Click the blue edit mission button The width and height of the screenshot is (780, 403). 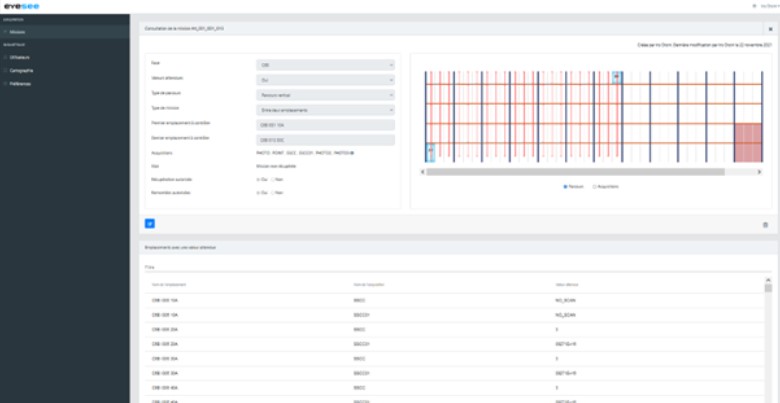pyautogui.click(x=150, y=224)
